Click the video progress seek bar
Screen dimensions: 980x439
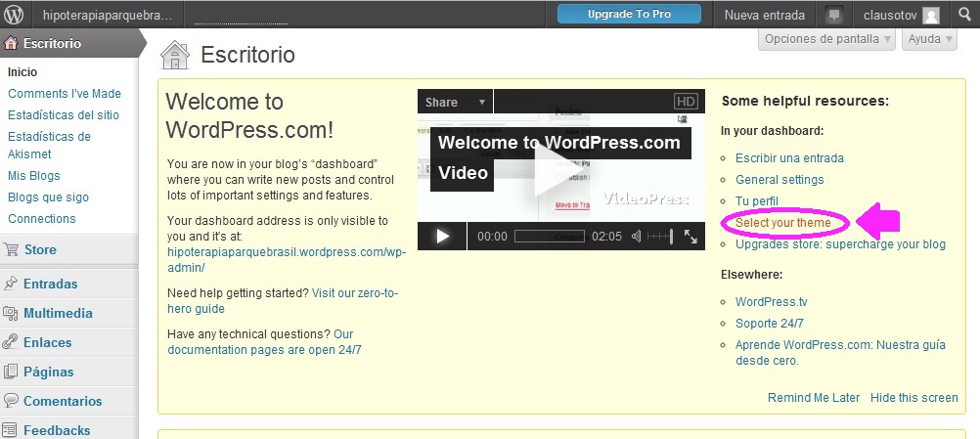pos(549,236)
